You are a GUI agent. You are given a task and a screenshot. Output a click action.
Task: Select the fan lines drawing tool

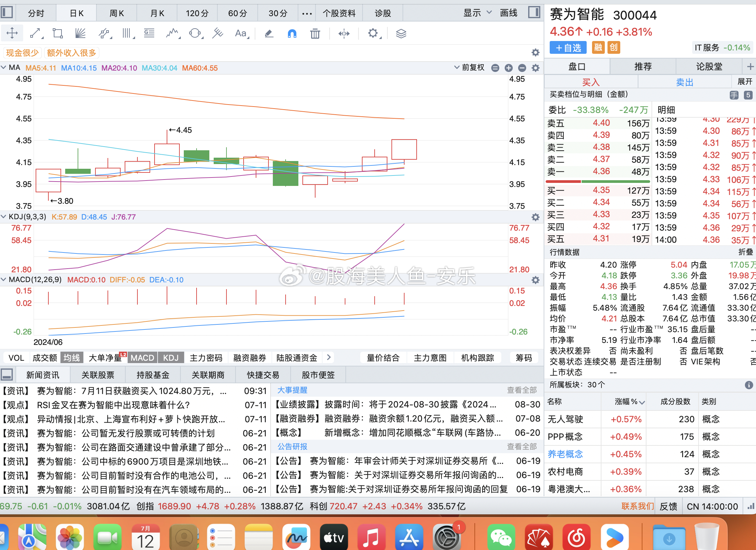pos(80,33)
